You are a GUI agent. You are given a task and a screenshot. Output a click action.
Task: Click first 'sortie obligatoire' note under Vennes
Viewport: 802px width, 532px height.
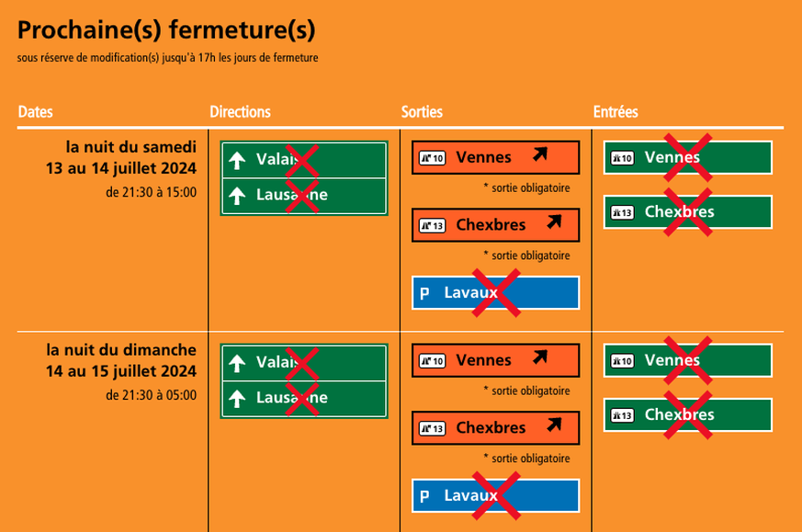tap(526, 187)
